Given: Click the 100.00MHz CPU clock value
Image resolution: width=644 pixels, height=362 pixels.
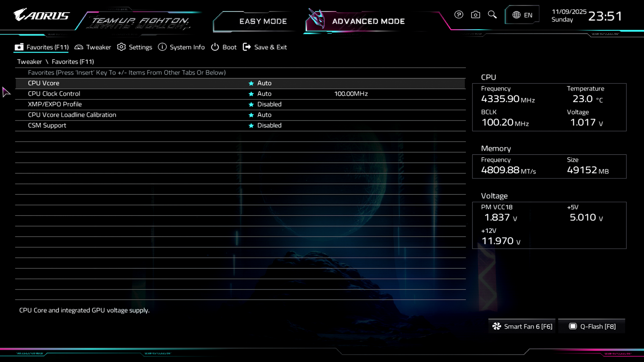Looking at the screenshot, I should point(351,94).
